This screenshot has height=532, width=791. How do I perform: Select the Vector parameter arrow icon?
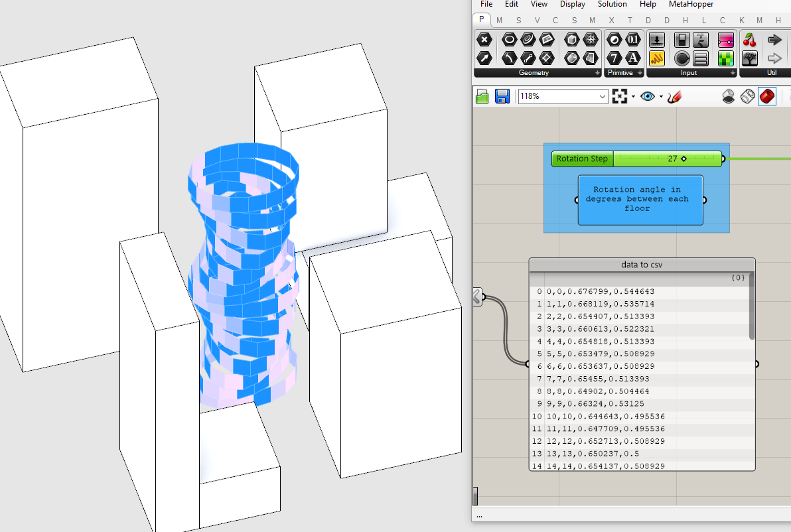[484, 58]
